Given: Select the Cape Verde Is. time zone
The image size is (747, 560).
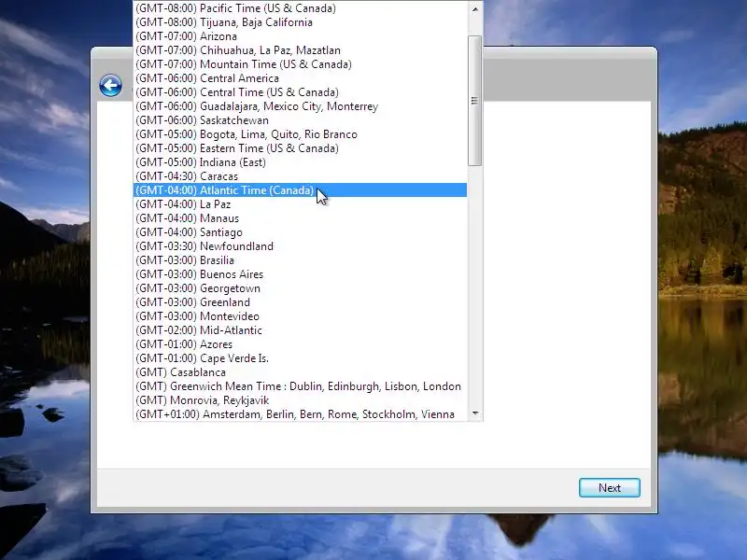Looking at the screenshot, I should [x=300, y=358].
